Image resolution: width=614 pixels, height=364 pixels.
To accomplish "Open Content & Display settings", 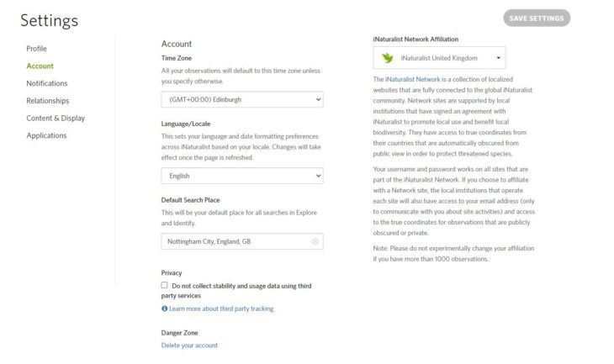I will pyautogui.click(x=56, y=118).
